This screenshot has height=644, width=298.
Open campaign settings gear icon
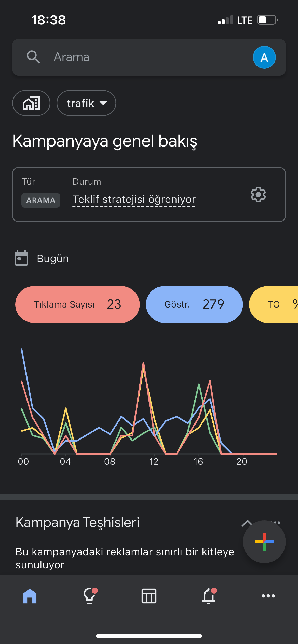click(258, 195)
